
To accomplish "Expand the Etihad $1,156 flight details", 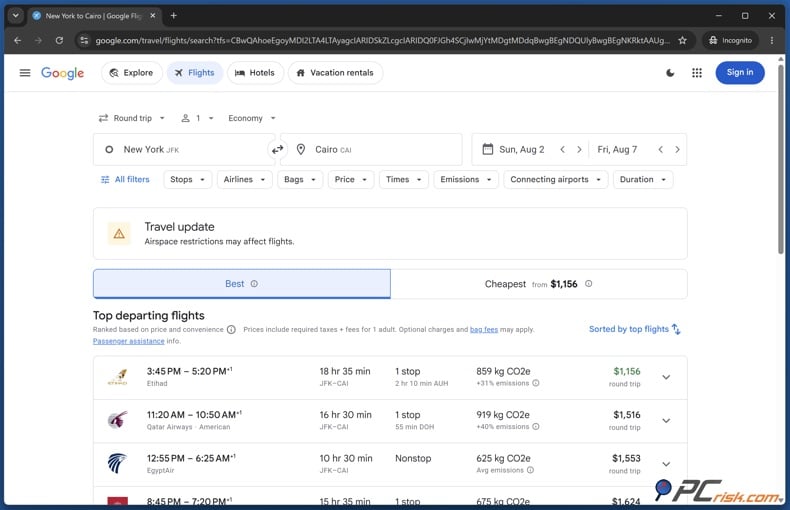I will click(x=666, y=377).
